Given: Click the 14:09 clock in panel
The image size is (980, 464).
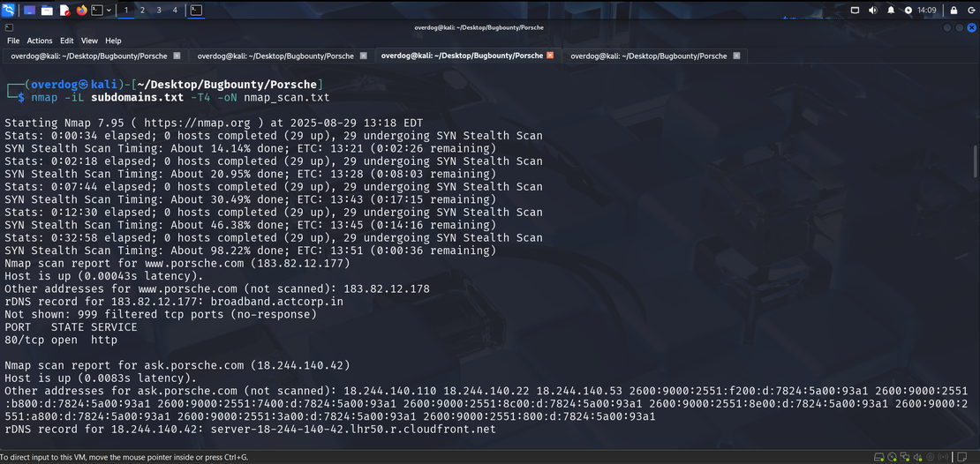Looking at the screenshot, I should (926, 10).
